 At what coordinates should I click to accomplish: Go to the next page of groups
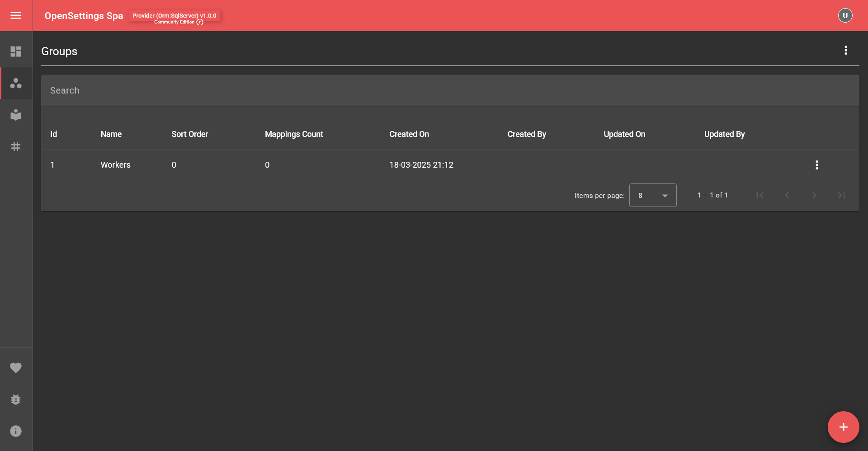point(814,195)
